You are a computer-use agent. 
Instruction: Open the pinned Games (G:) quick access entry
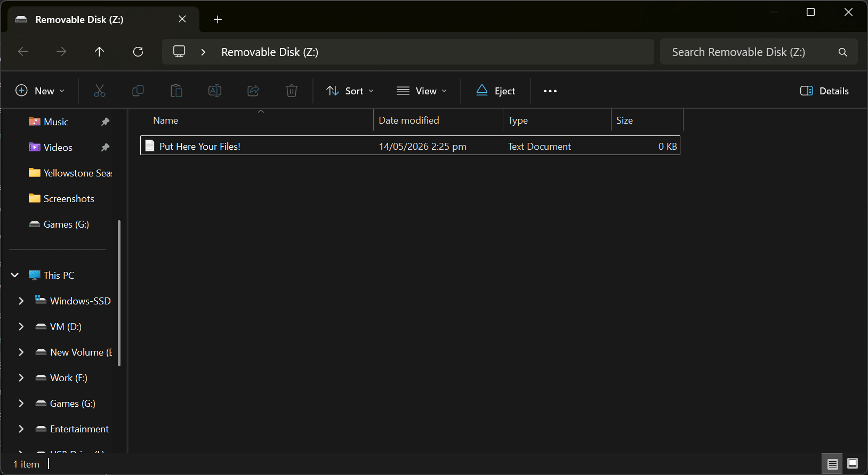click(x=66, y=224)
